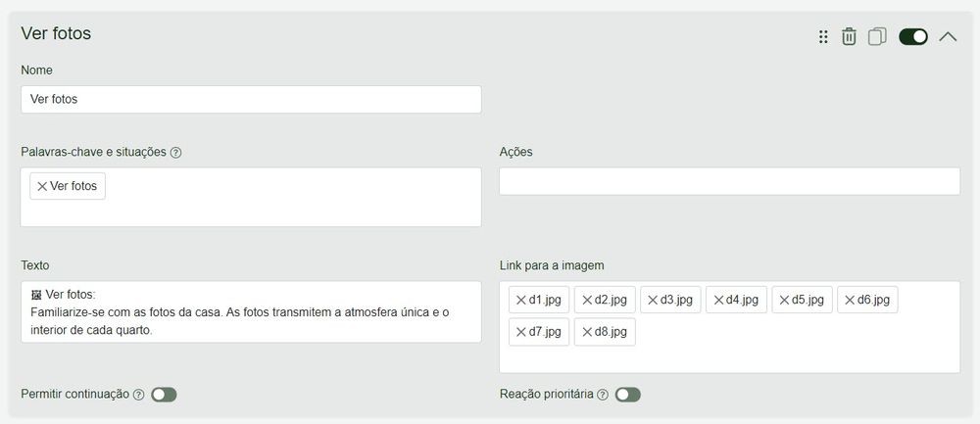Collapse the Ver fotos section chevron
Viewport: 980px width, 424px height.
948,37
